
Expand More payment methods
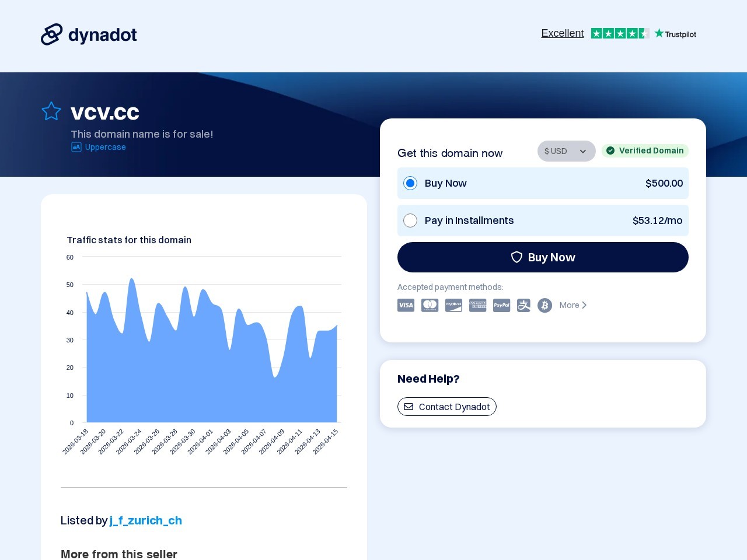[573, 305]
